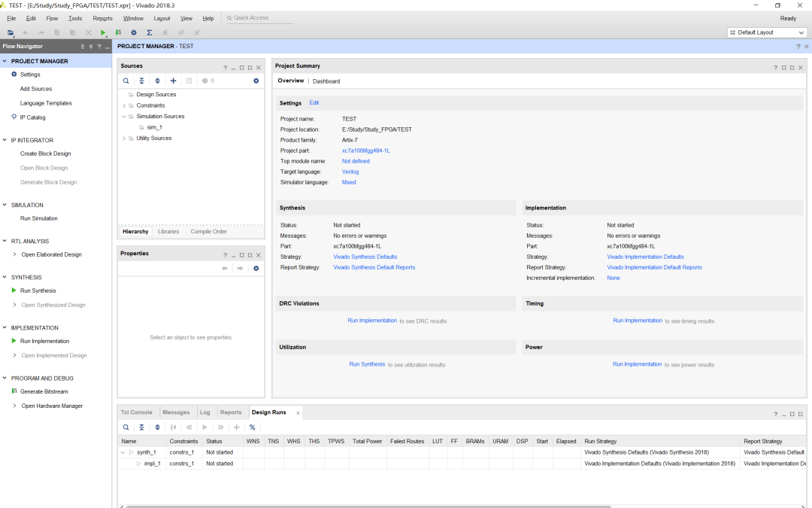Switch to Compile Order tab

click(209, 232)
